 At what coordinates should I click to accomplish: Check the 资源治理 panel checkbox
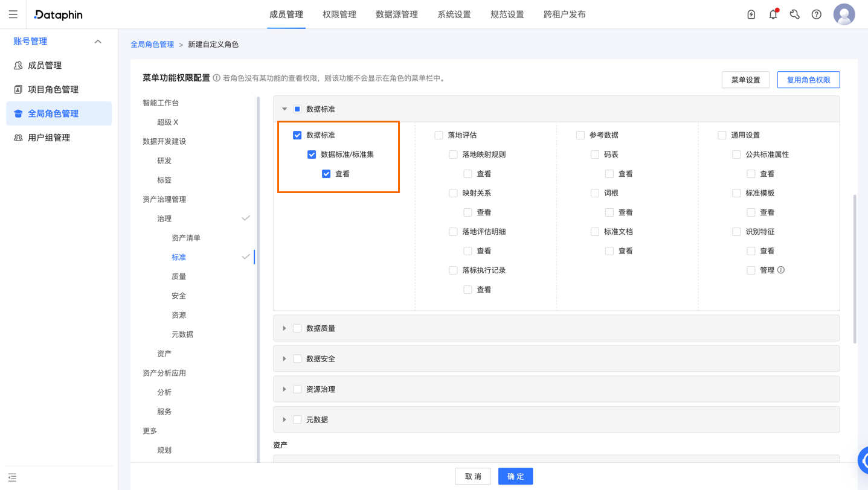(x=297, y=389)
